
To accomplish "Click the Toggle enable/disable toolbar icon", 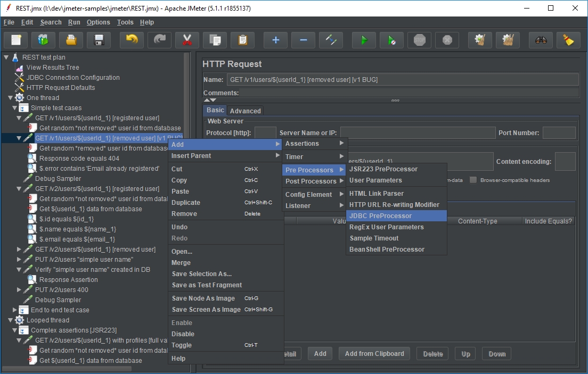I will [331, 40].
